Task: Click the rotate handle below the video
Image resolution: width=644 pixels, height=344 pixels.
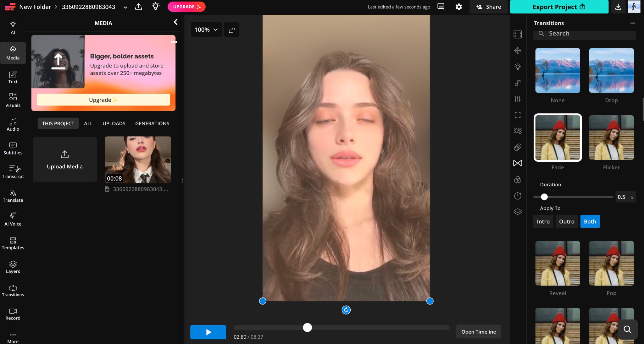Action: pos(346,310)
